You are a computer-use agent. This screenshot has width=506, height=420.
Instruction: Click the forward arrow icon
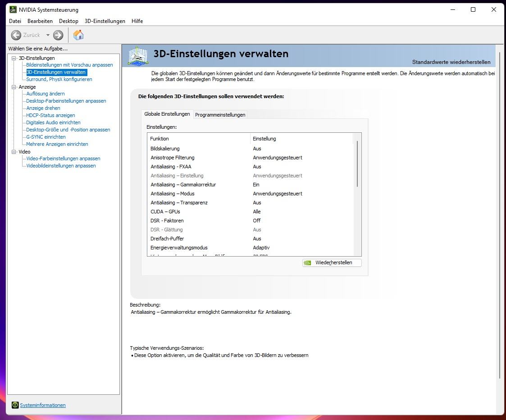(x=58, y=35)
